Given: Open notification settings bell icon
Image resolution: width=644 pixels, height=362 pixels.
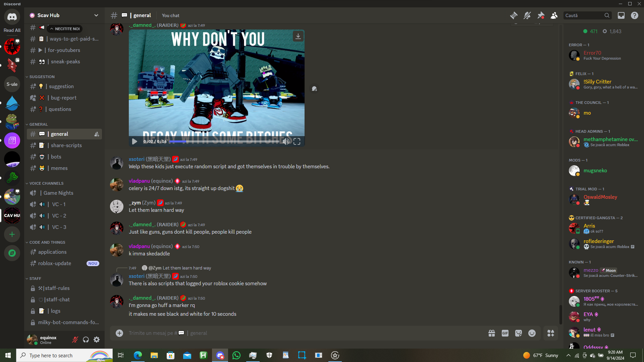Looking at the screenshot, I should [x=527, y=15].
